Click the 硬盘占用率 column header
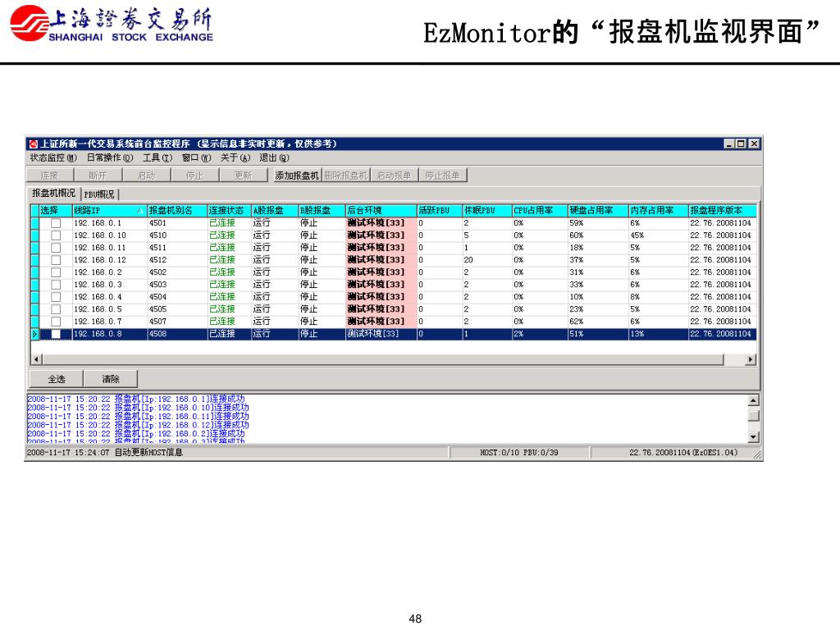The height and width of the screenshot is (630, 840). coord(598,211)
